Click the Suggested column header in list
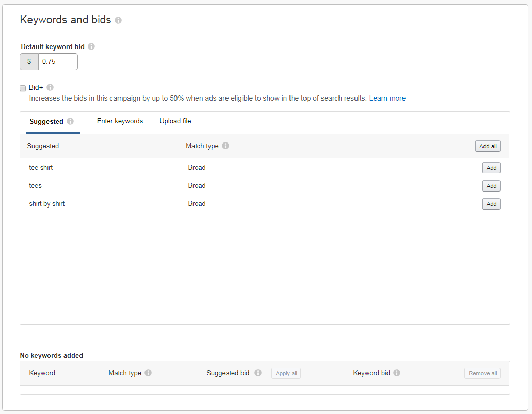532x414 pixels. [x=43, y=146]
